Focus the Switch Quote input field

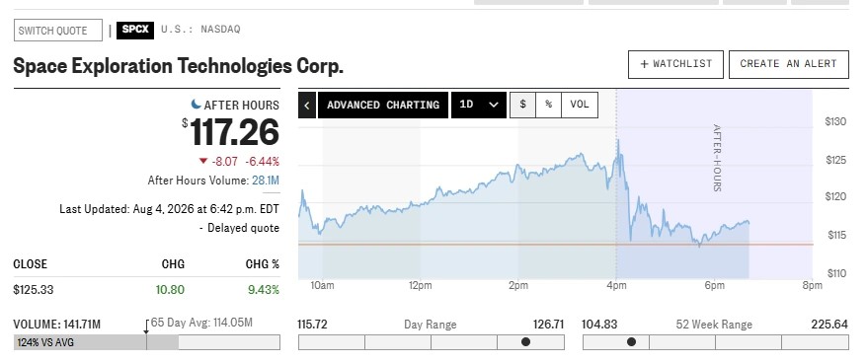point(58,31)
